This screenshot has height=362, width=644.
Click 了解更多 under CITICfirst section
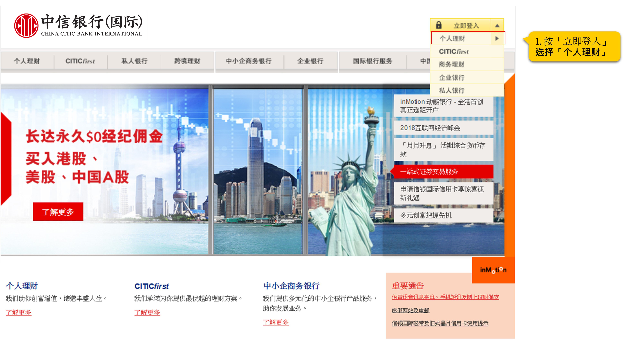coord(147,313)
